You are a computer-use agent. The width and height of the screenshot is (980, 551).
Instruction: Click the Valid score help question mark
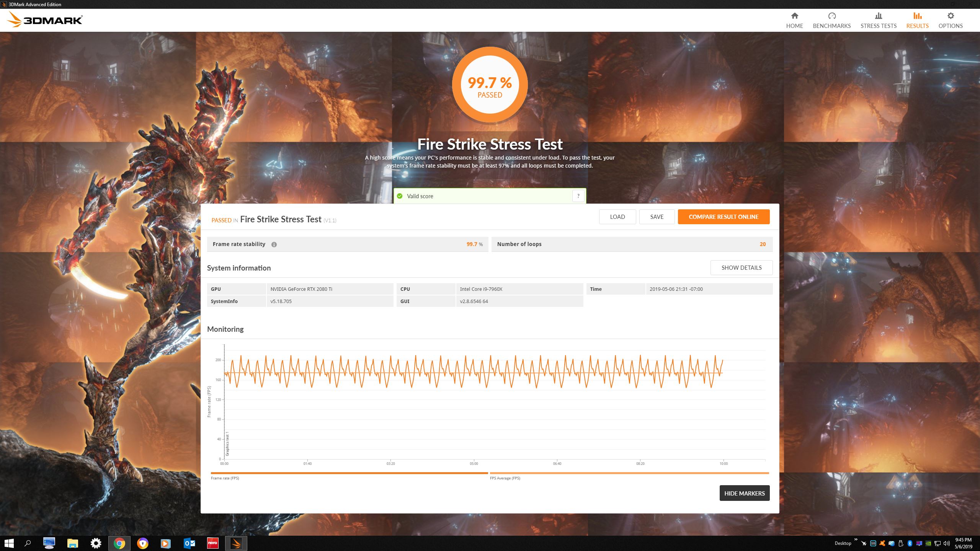578,196
